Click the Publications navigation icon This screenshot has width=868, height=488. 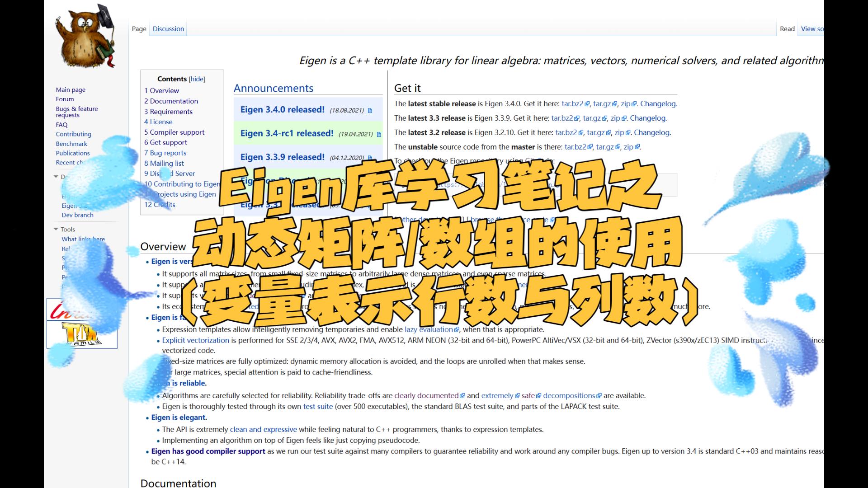coord(73,153)
